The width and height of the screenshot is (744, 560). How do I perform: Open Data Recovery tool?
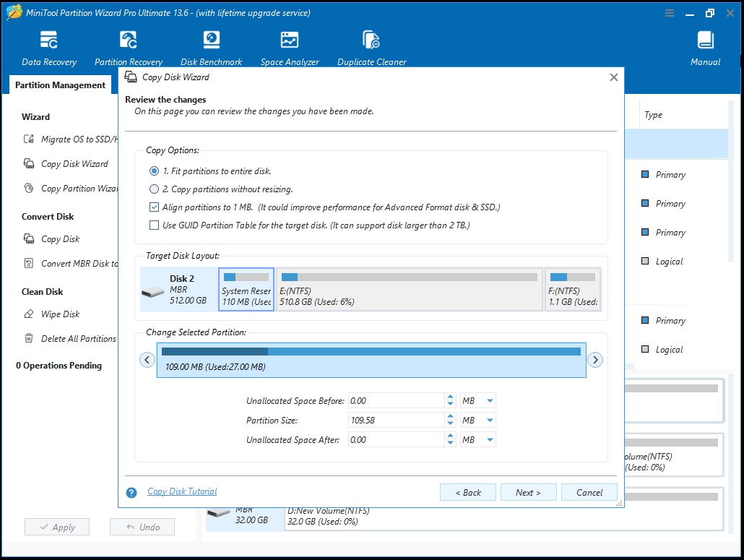point(49,48)
